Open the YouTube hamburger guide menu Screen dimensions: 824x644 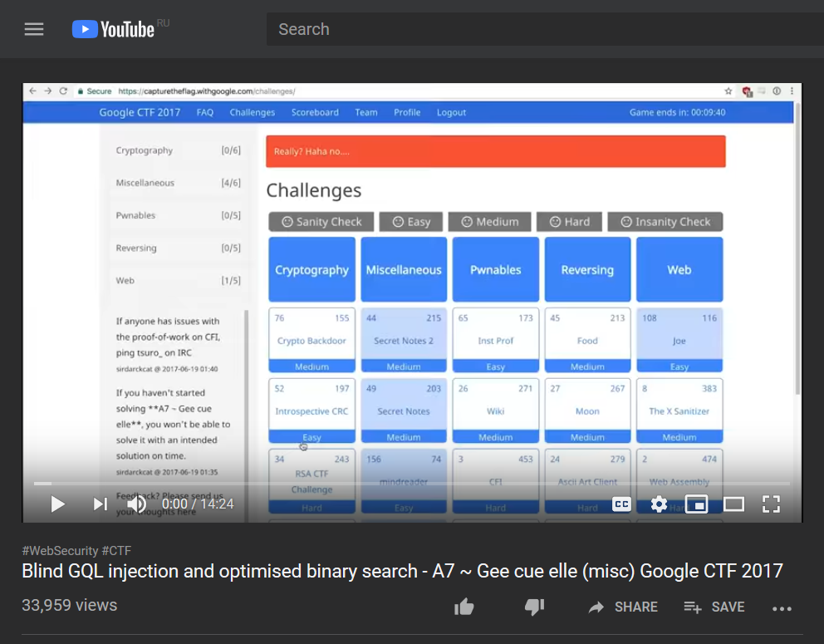pyautogui.click(x=34, y=29)
